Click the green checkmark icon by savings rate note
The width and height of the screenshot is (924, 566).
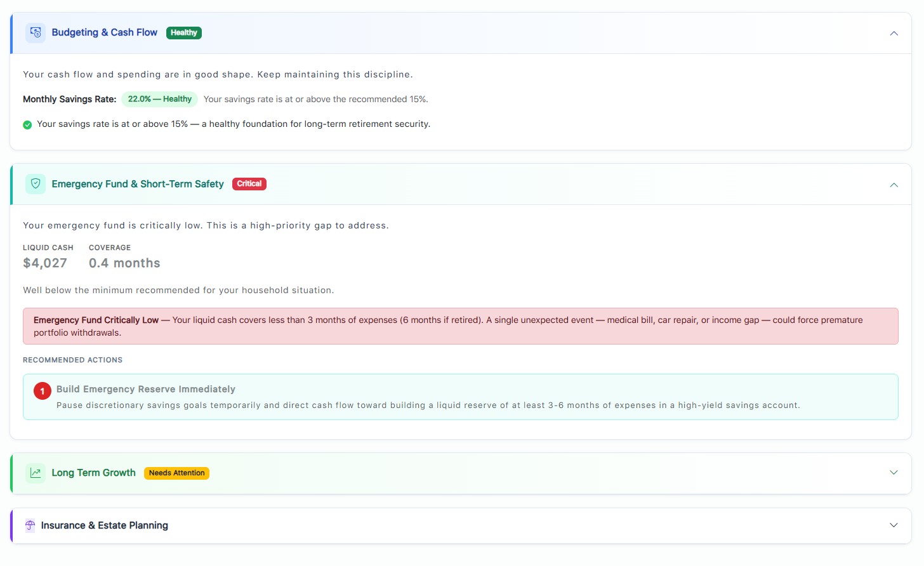[27, 125]
